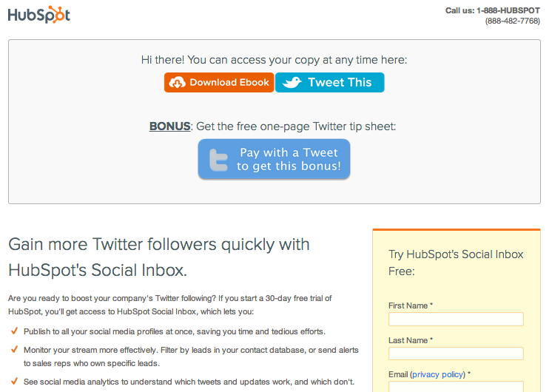
Task: Click the orange checkmark beside Publish to all profiles
Action: coord(15,331)
